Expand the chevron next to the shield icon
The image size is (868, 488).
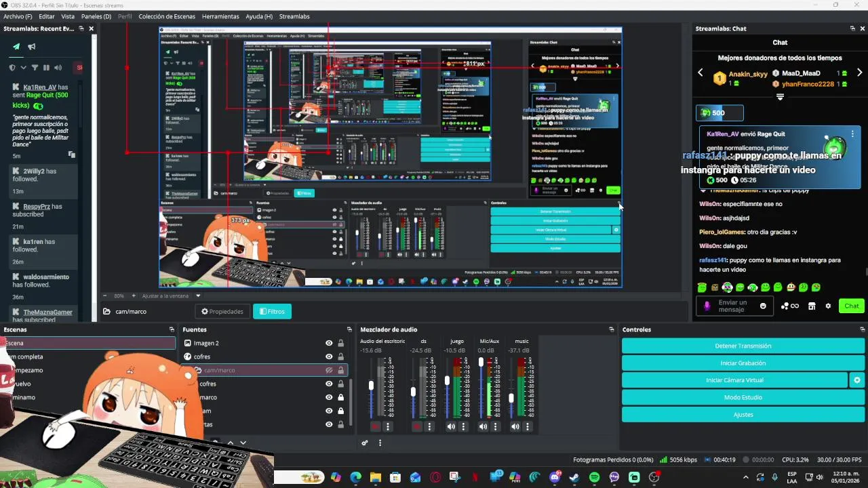pyautogui.click(x=23, y=68)
